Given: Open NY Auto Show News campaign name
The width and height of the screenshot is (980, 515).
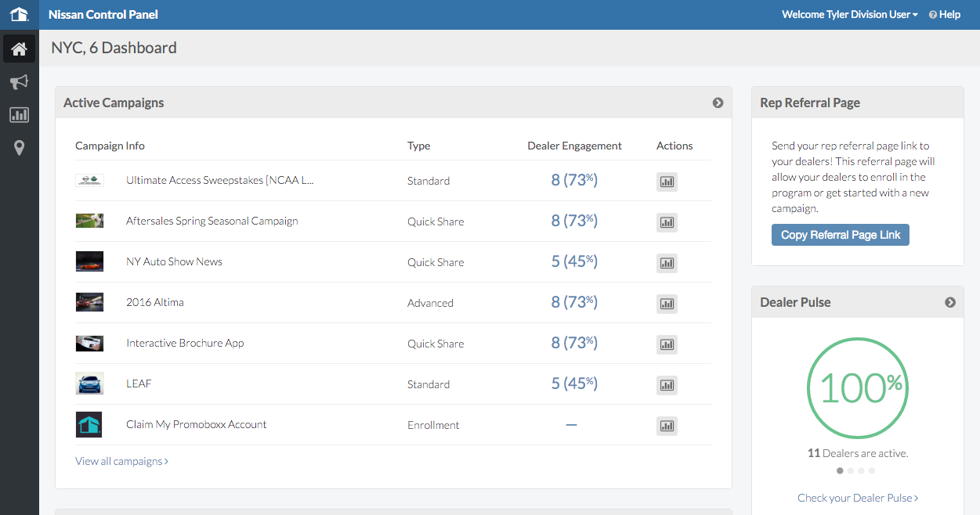Looking at the screenshot, I should click(x=174, y=261).
